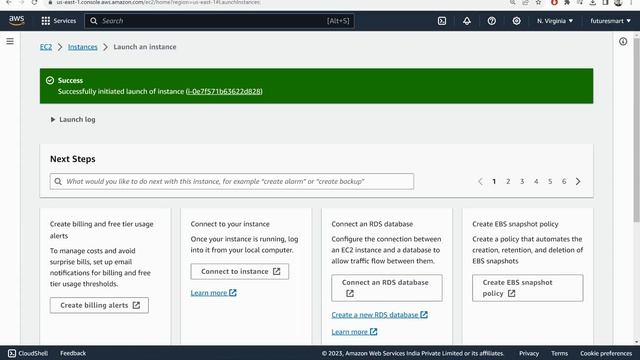
Task: Go to previous page of Next Steps
Action: (x=480, y=181)
